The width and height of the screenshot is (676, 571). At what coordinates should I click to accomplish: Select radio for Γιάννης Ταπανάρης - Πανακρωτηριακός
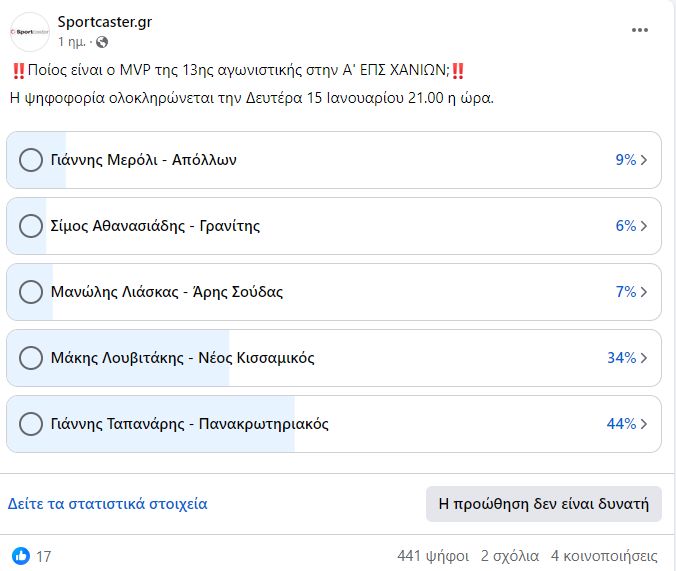click(31, 424)
